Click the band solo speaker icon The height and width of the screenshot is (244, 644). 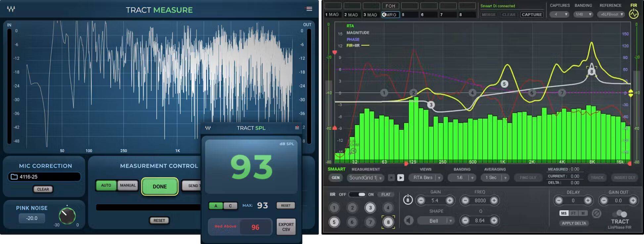tap(409, 220)
